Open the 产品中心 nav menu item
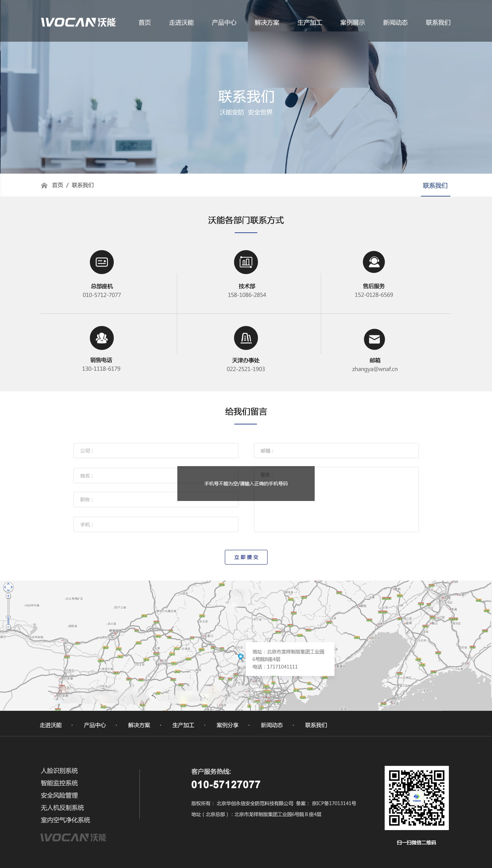 tap(224, 23)
